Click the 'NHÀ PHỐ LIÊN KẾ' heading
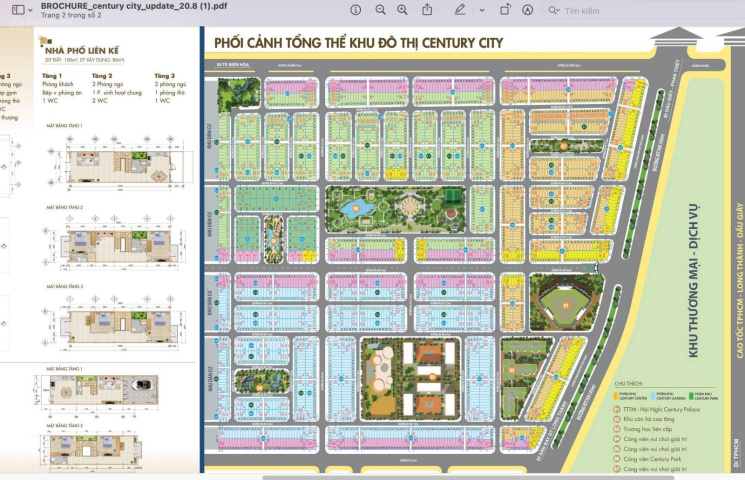 point(82,50)
